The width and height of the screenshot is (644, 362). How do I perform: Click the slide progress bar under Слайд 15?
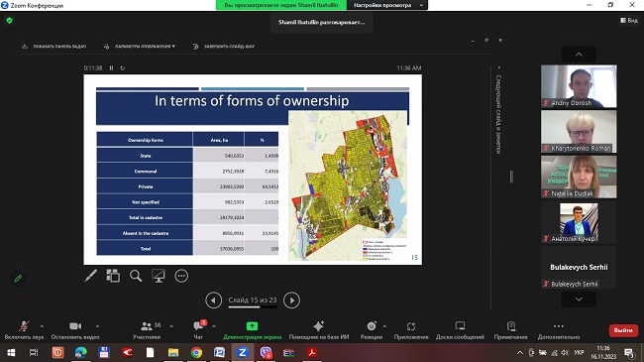pos(253,306)
